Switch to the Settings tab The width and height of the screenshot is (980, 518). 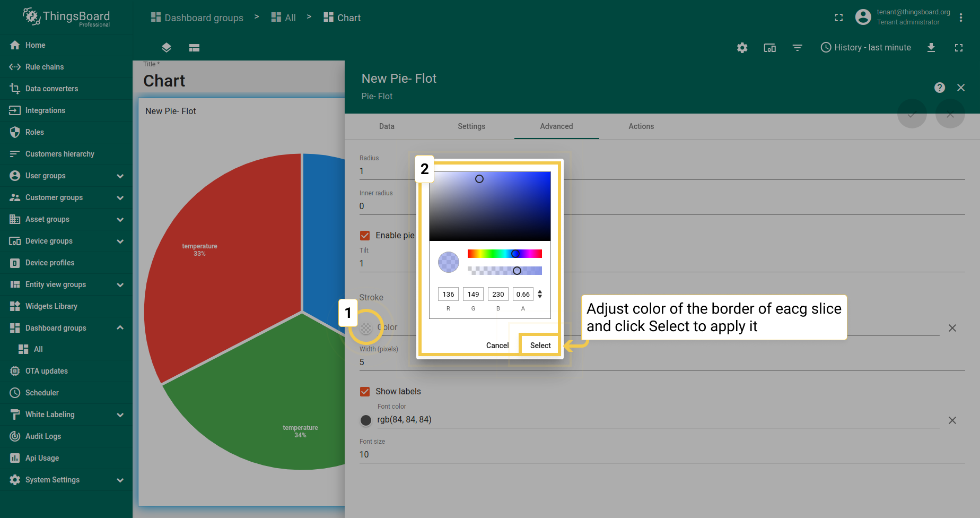pos(471,126)
